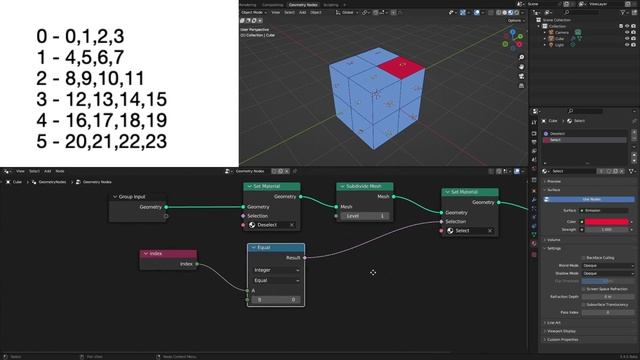Hide the Light with its eye icon
The image size is (640, 360).
pos(627,45)
